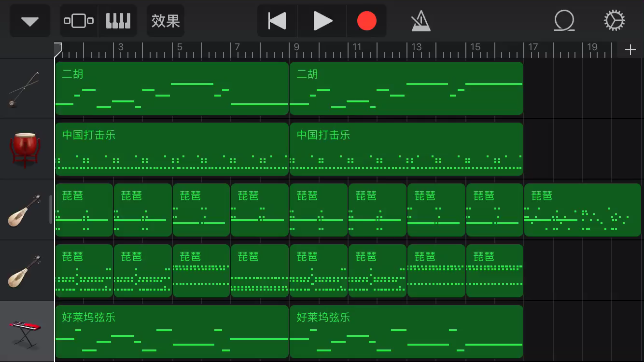Select lower pipa track 琵琶 region at bar 15
The height and width of the screenshot is (362, 644).
[495, 271]
